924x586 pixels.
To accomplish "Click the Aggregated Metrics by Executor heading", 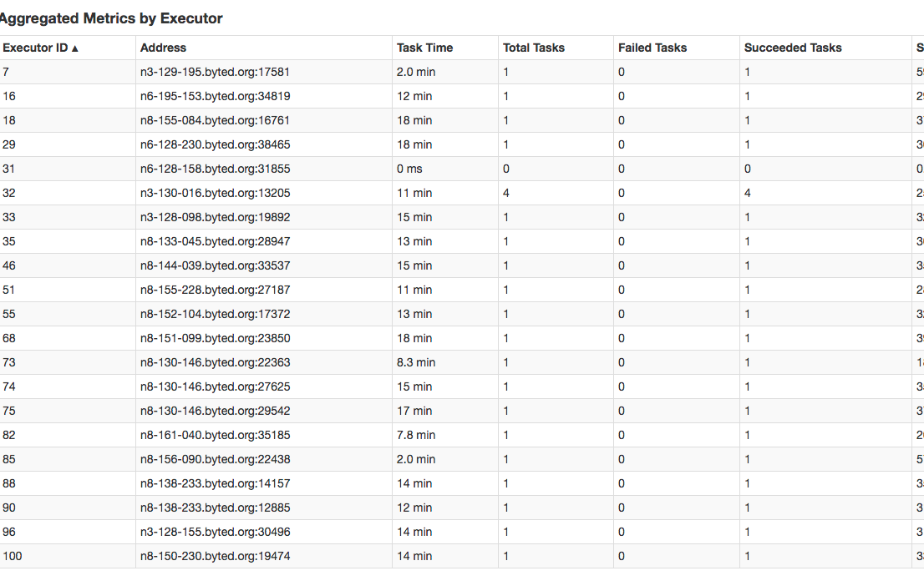I will point(111,18).
